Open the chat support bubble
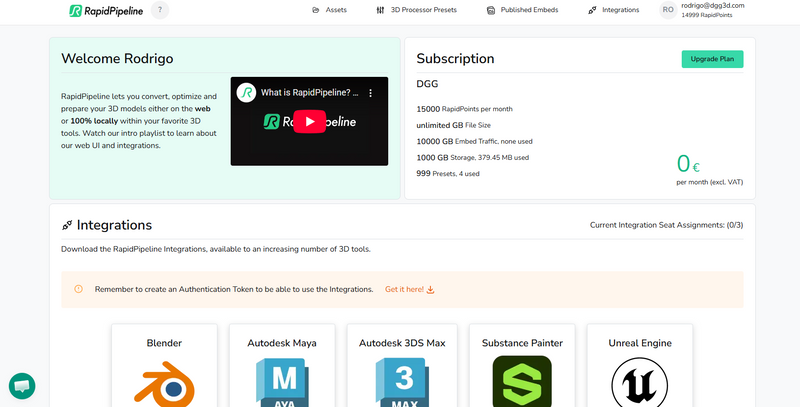This screenshot has height=407, width=800. (22, 386)
